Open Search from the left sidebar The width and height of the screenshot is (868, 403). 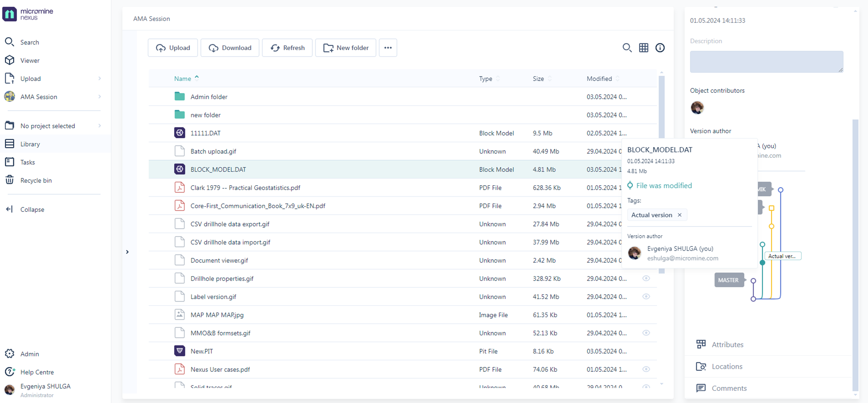click(29, 42)
